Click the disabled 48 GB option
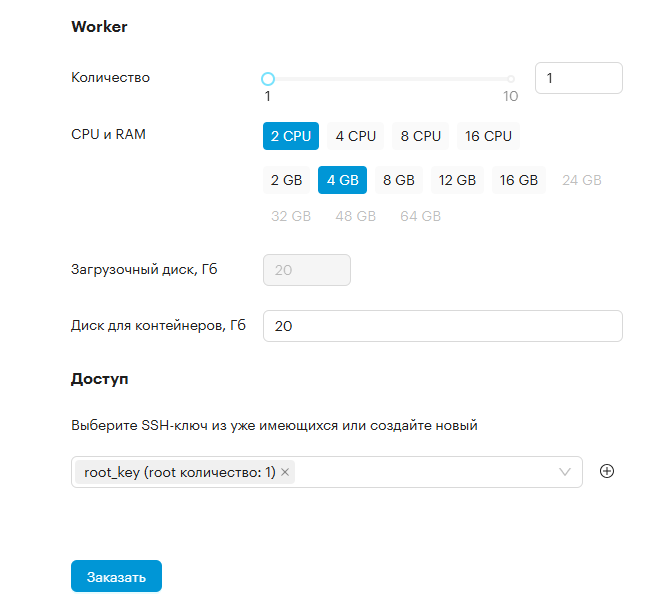The height and width of the screenshot is (606, 646). click(x=356, y=216)
